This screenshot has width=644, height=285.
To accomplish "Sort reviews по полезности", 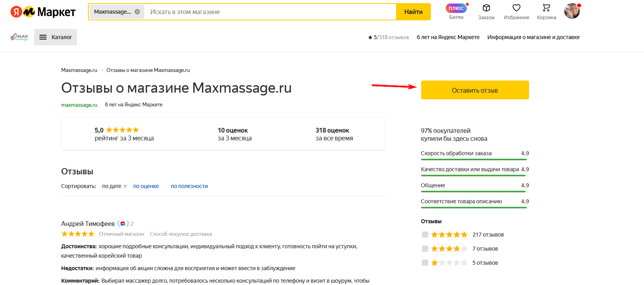I will point(189,186).
